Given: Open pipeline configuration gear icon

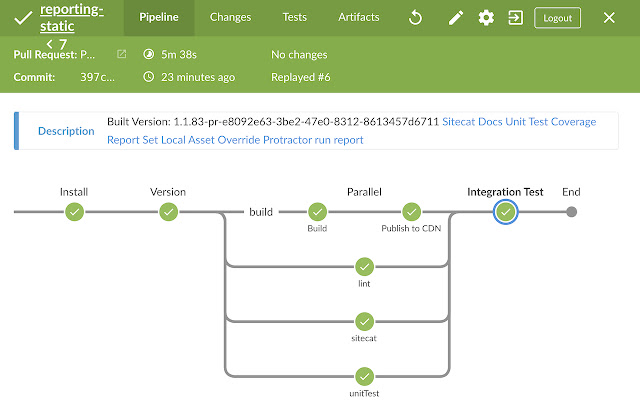Looking at the screenshot, I should (486, 18).
